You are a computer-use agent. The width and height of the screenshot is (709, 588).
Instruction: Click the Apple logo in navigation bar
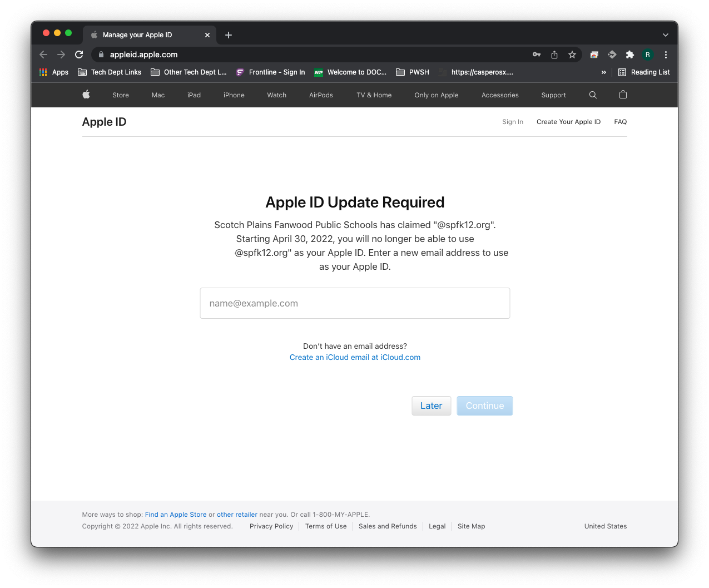pos(86,95)
